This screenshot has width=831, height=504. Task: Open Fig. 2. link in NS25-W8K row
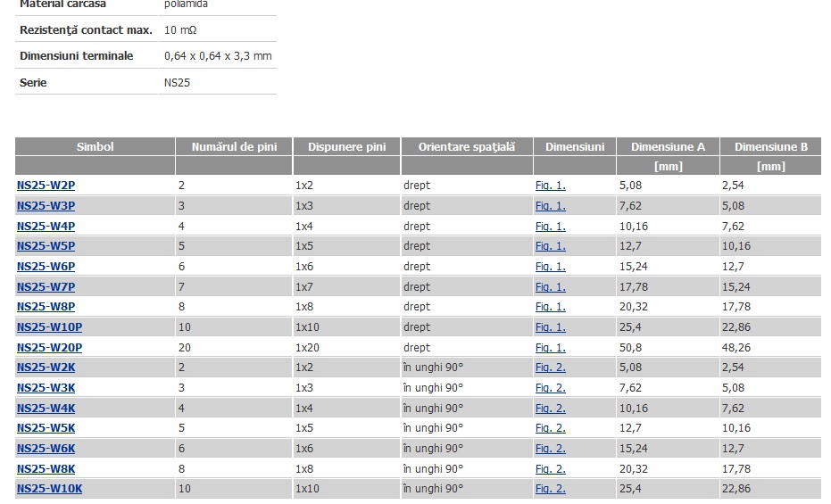point(550,469)
